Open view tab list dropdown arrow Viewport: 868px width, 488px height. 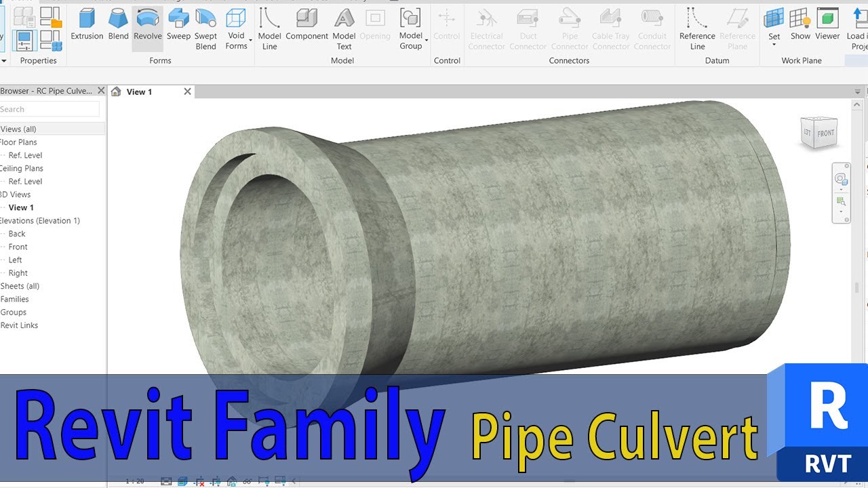click(x=858, y=92)
